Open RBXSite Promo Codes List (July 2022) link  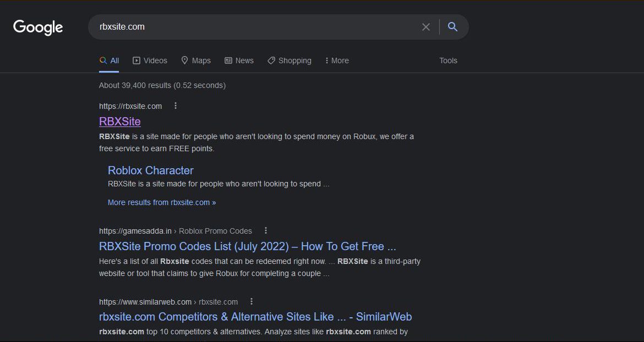[248, 246]
